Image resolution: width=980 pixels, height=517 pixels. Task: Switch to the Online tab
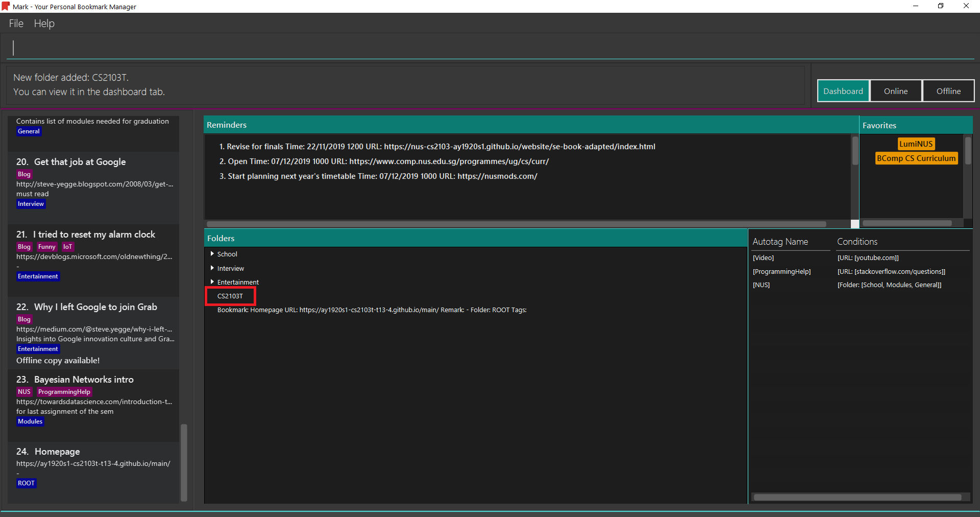[x=896, y=91]
